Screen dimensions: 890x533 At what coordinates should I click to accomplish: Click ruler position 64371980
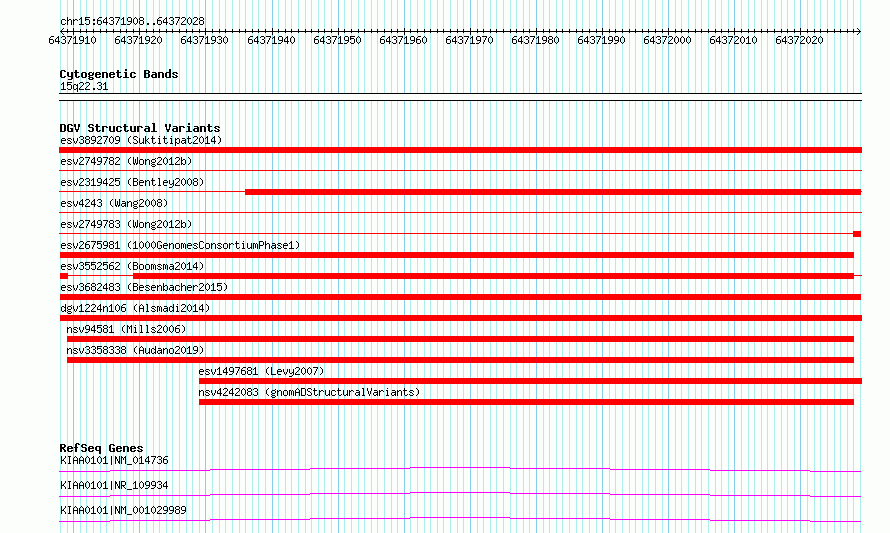click(x=535, y=40)
